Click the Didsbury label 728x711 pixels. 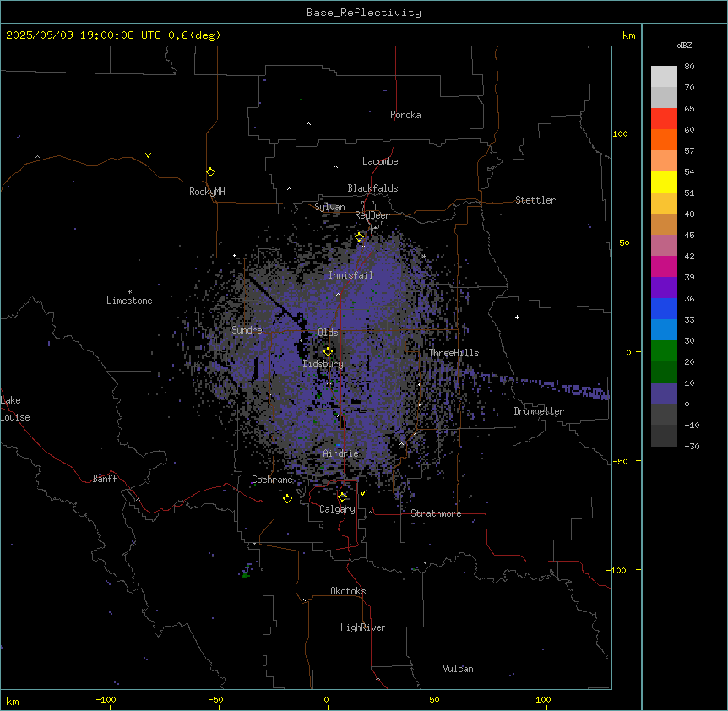point(323,364)
